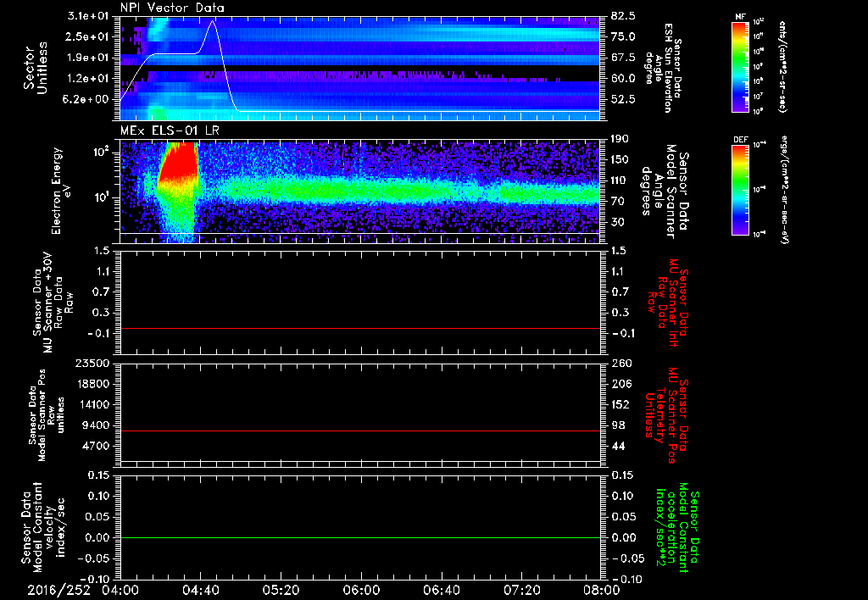Click the red "MU Scanner Pos Telemetry" label
This screenshot has height=600, width=868.
666,416
